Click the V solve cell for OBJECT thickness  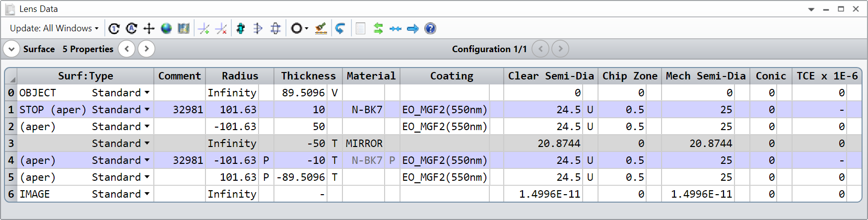tap(334, 93)
